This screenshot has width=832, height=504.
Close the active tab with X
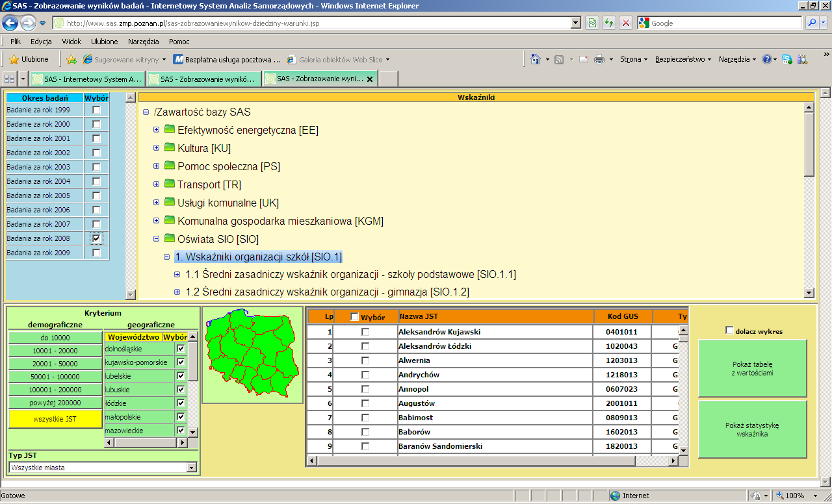pyautogui.click(x=370, y=79)
